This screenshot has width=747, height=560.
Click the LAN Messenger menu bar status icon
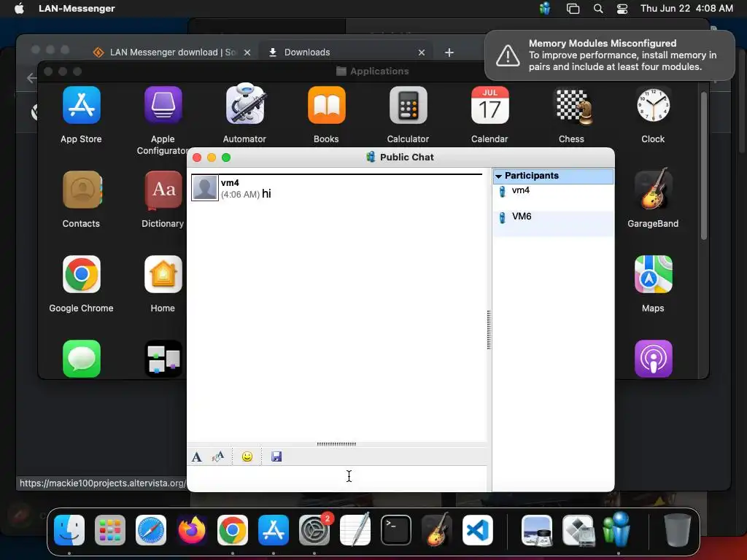point(545,8)
